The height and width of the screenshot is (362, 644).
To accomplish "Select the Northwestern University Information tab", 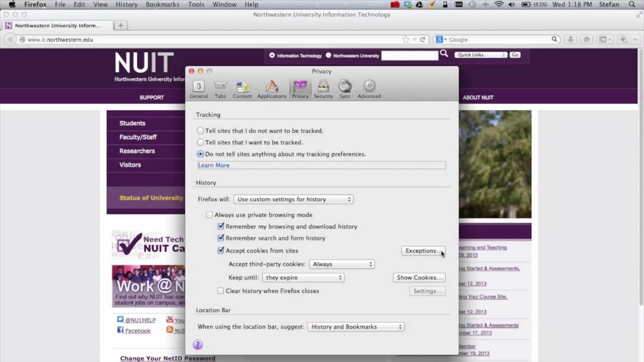I will (x=57, y=25).
